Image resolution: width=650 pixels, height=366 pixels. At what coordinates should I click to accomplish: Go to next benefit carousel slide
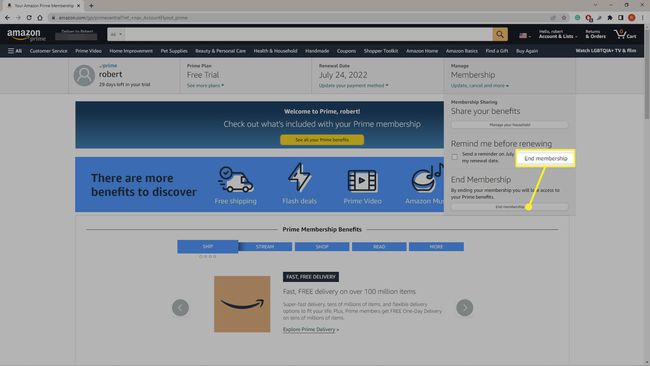[x=465, y=308]
